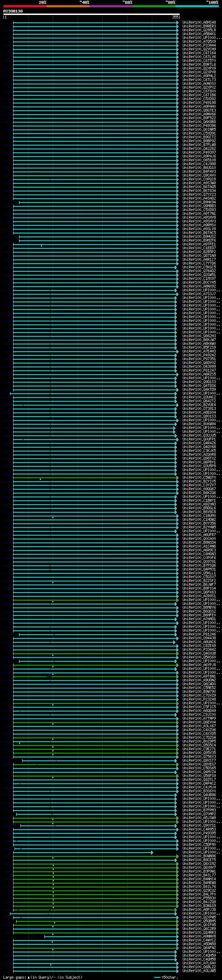The width and height of the screenshot is (222, 980).
Task: Click hit label UniRef100_Q2XPX9
Action: pos(199,68)
